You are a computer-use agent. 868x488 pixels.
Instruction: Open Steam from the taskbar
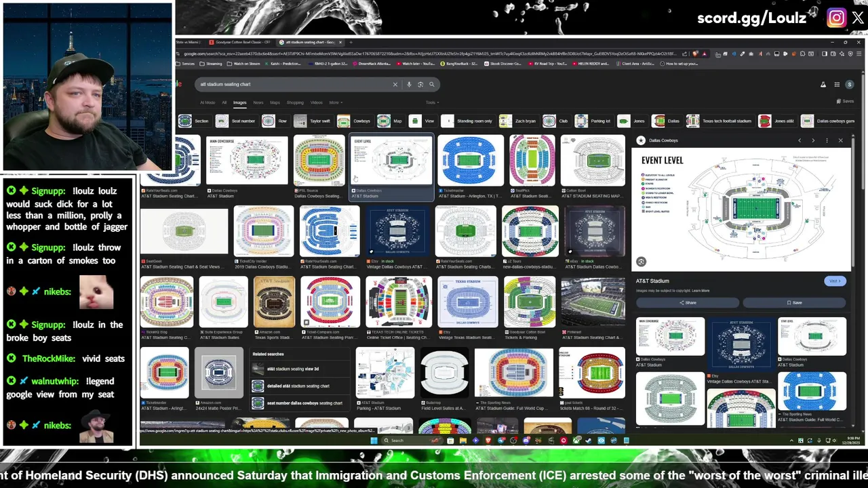588,441
